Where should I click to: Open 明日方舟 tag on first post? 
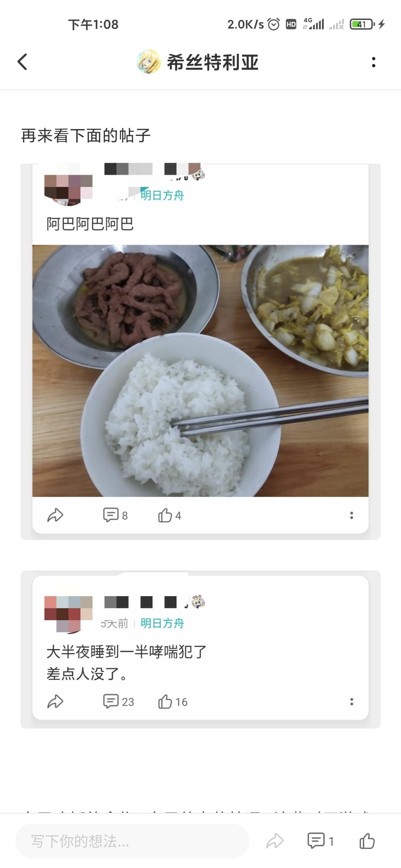tap(162, 195)
